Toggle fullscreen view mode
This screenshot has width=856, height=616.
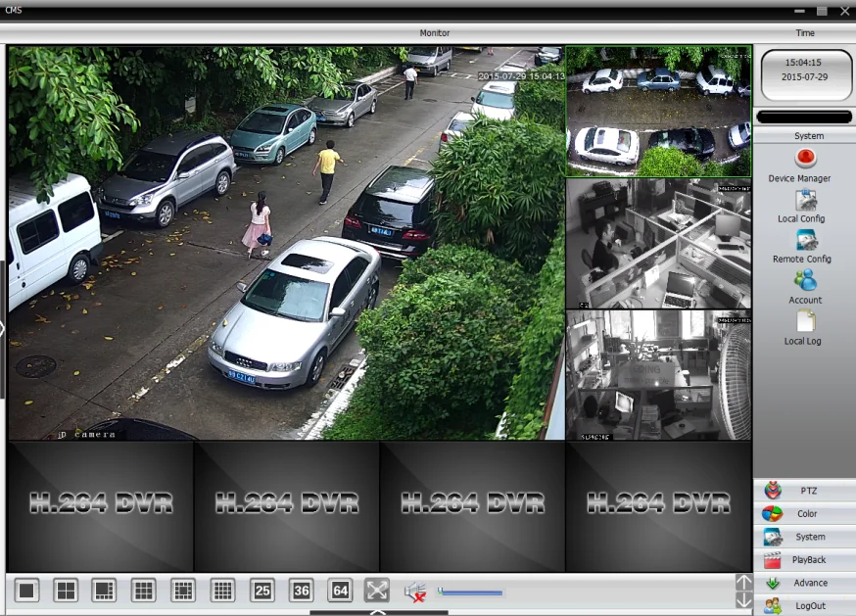[x=377, y=591]
